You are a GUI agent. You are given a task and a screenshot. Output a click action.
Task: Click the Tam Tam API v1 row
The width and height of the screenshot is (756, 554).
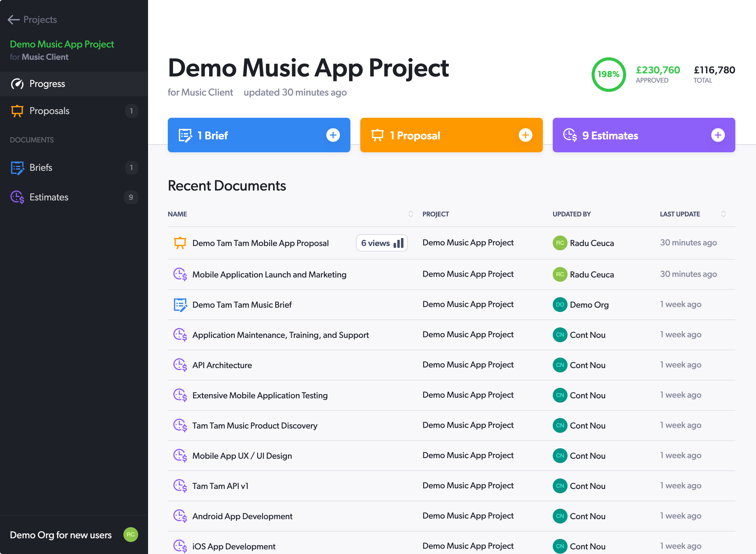451,486
